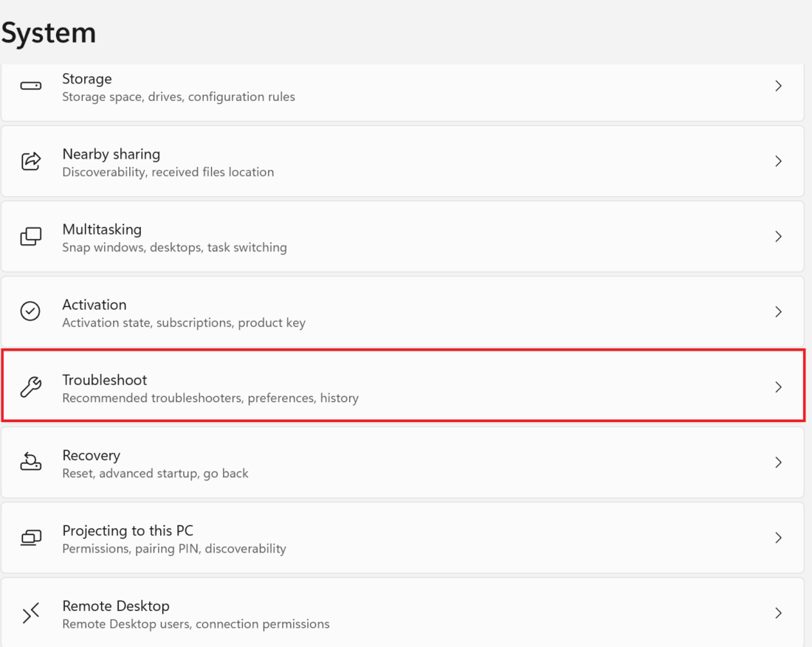Select the chevron for Projecting to this PC

(x=778, y=538)
